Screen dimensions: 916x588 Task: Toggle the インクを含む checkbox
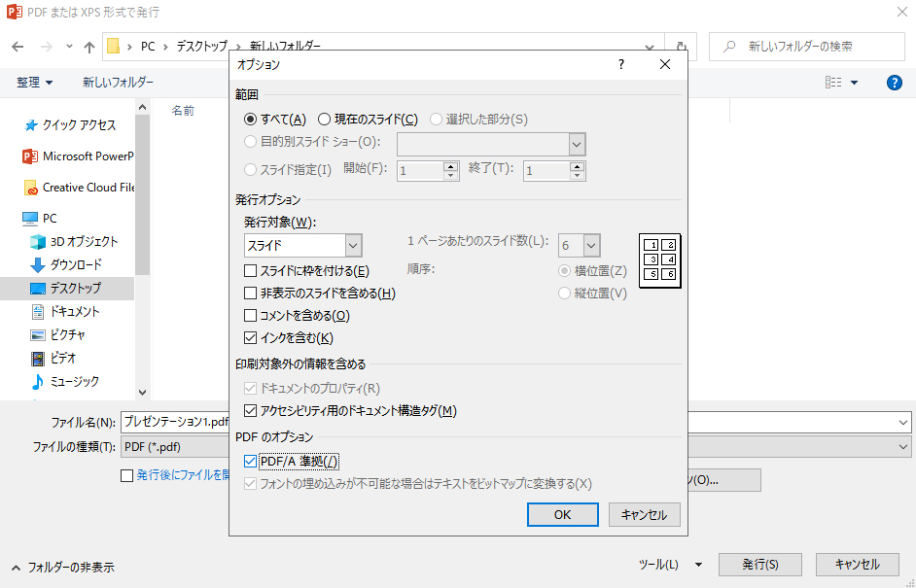(251, 338)
